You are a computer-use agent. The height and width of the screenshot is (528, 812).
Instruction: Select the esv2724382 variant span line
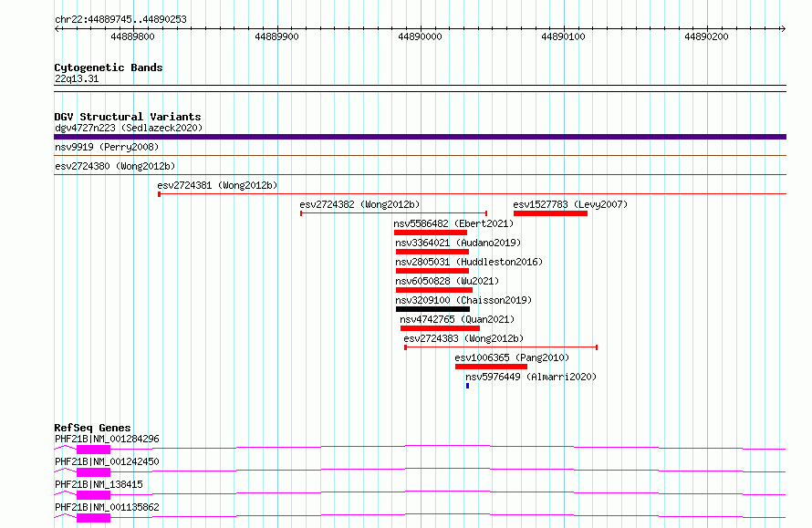[393, 213]
